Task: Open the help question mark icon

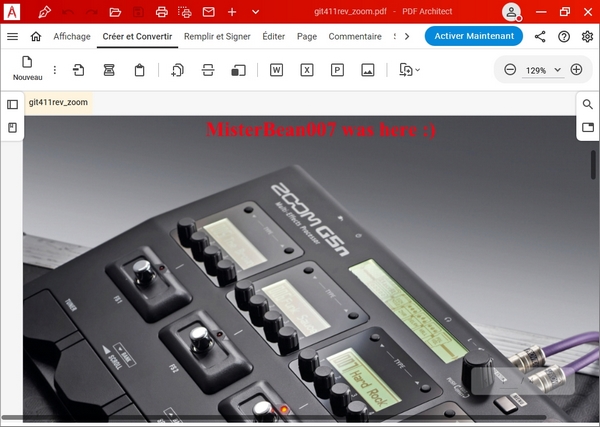Action: (564, 36)
